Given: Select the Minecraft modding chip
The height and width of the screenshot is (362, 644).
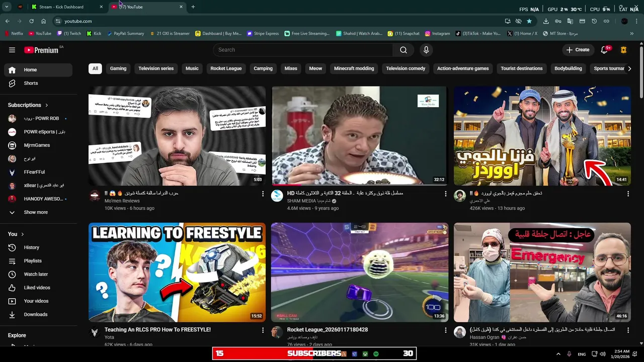Looking at the screenshot, I should coord(354,68).
